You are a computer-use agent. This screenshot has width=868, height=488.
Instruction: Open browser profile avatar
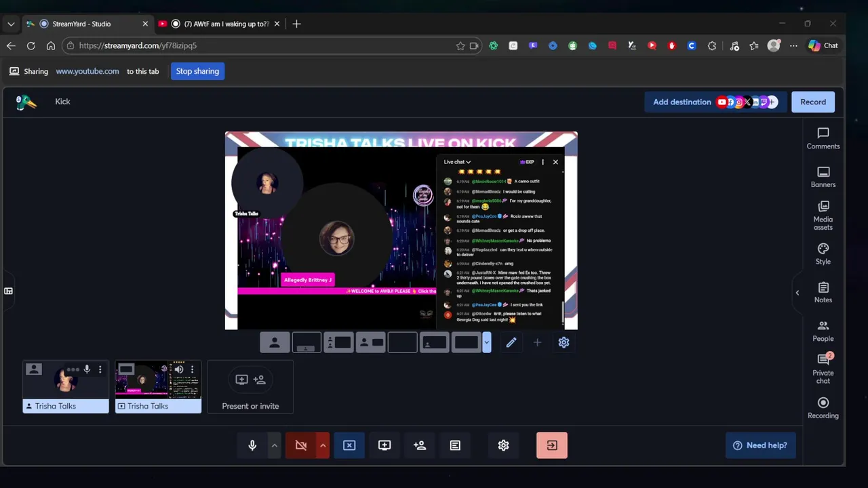(x=774, y=45)
